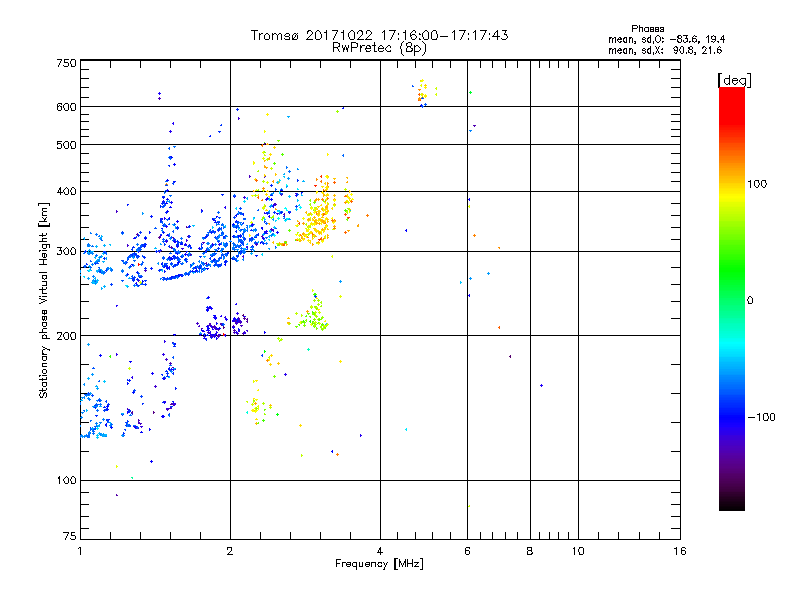Click the y-axis tick label '200'

(67, 336)
